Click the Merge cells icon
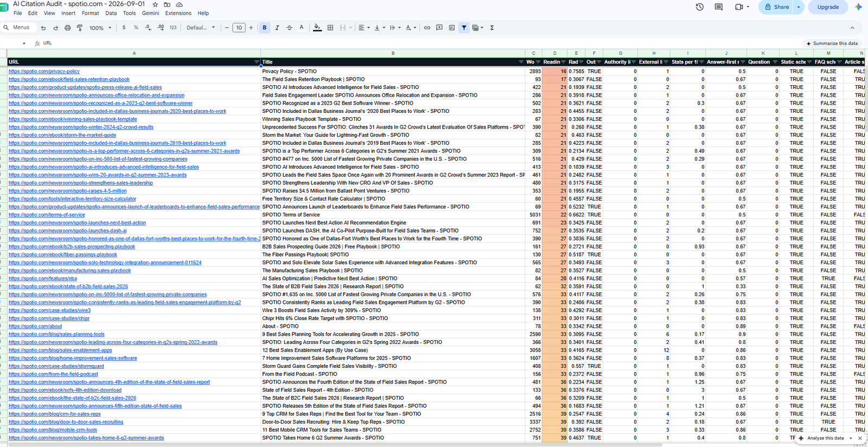868x447 pixels. pos(343,28)
